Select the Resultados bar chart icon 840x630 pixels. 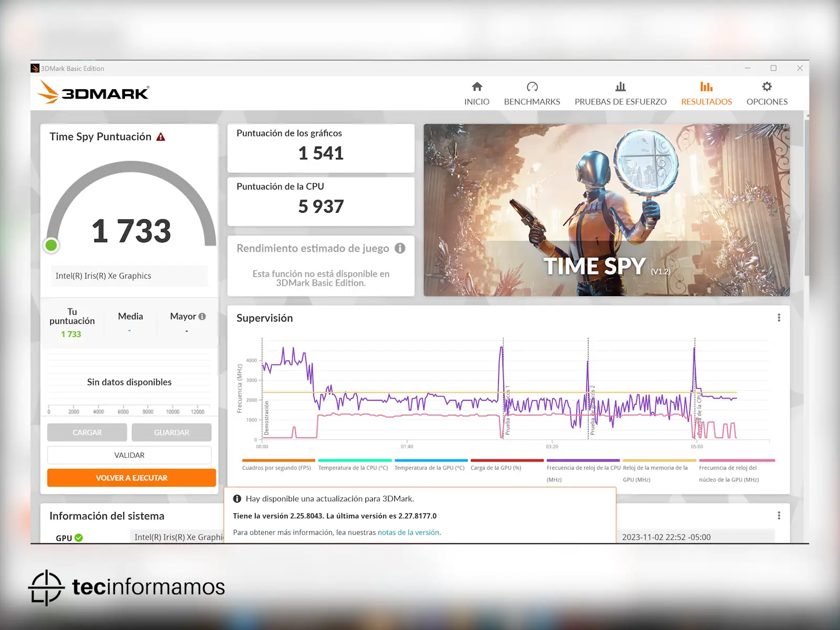(x=706, y=87)
